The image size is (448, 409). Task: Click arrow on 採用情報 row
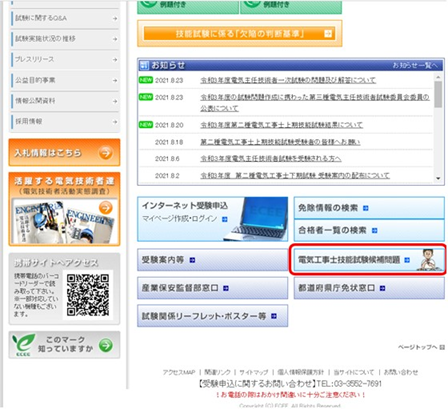click(115, 122)
